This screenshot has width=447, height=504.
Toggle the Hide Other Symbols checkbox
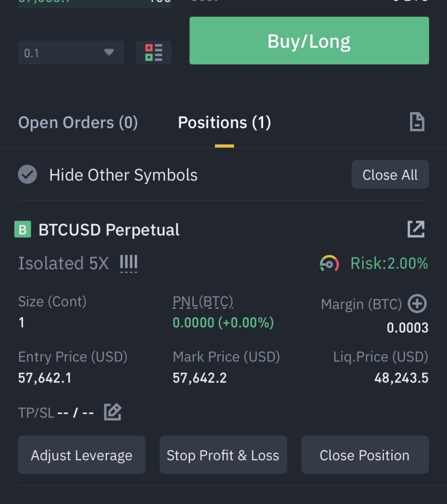click(x=28, y=175)
